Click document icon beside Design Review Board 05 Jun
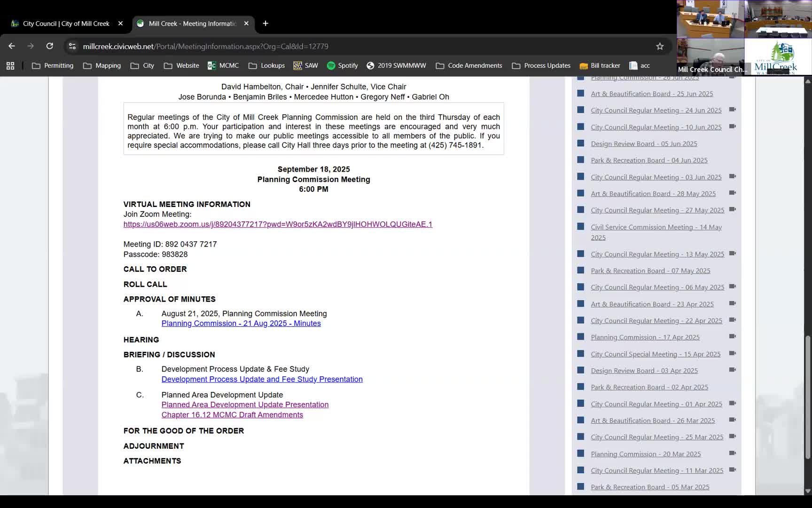The height and width of the screenshot is (508, 812). [581, 143]
